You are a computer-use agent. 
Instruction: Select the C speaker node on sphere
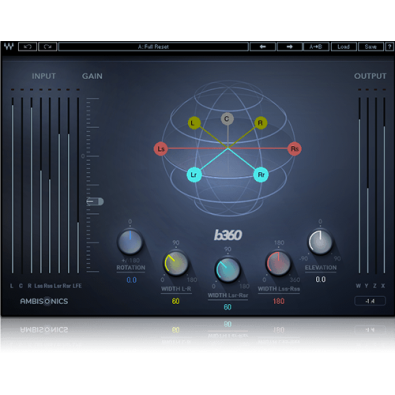coord(227,119)
